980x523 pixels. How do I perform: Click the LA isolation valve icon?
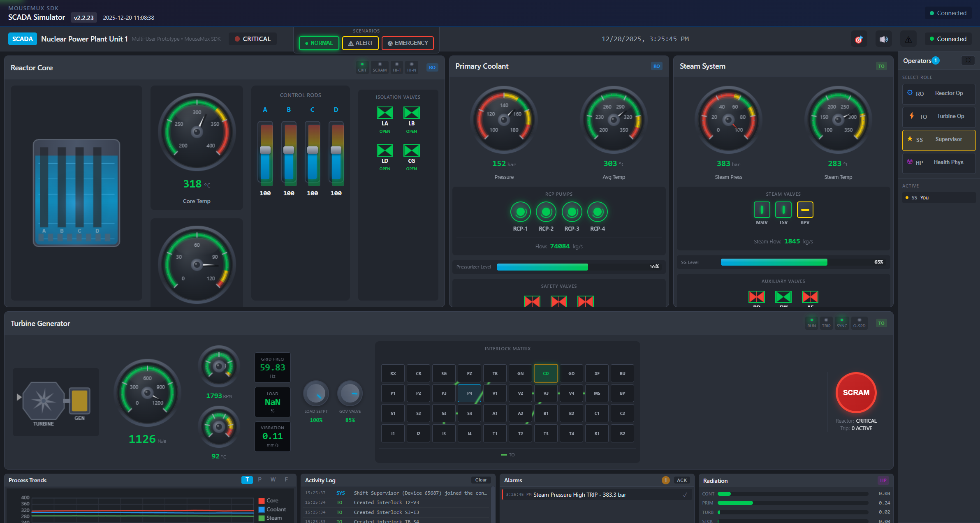385,112
